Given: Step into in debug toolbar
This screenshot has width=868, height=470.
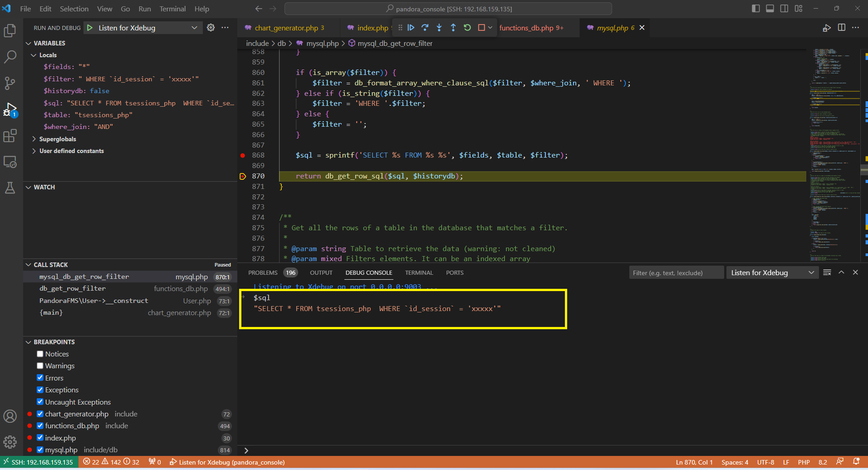Looking at the screenshot, I should (x=439, y=28).
